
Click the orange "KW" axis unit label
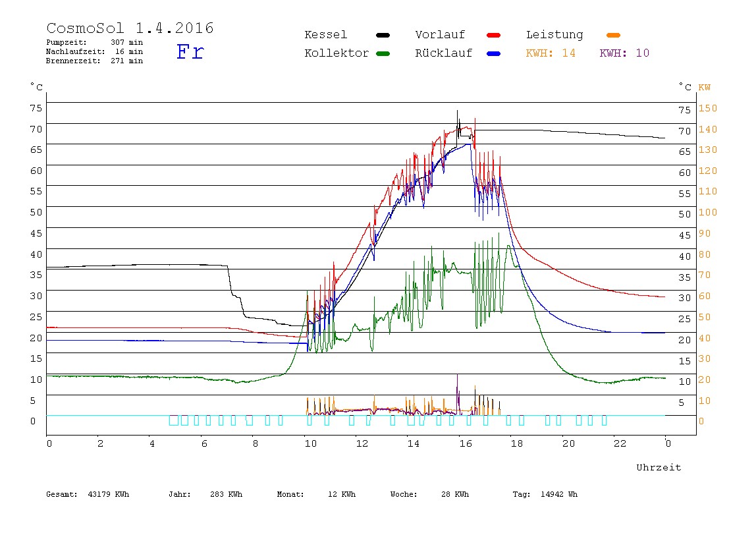coord(705,88)
